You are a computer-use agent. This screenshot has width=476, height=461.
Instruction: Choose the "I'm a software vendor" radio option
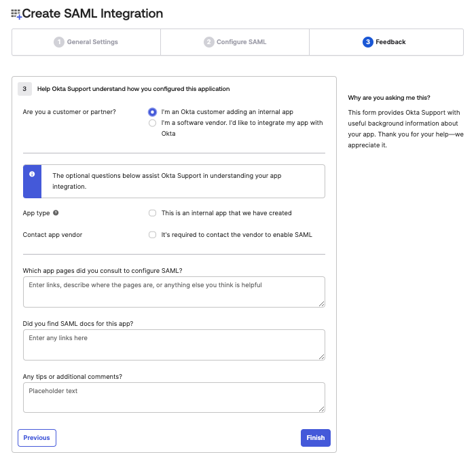pyautogui.click(x=153, y=123)
